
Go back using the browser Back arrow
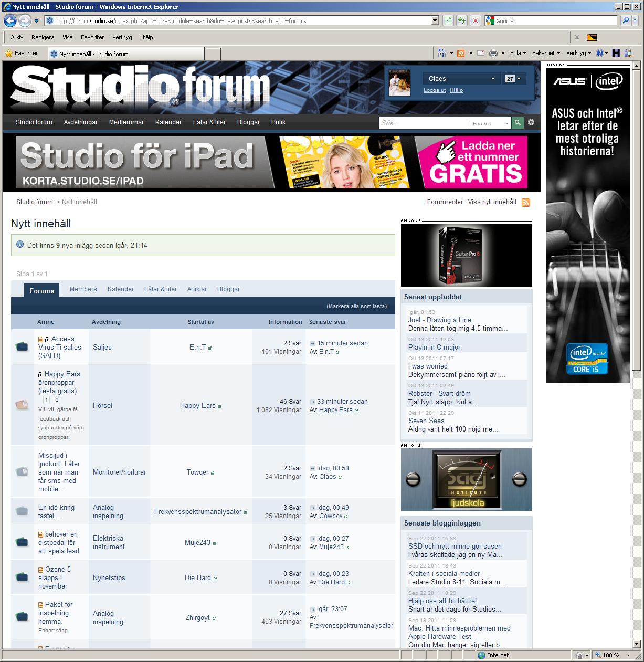pyautogui.click(x=10, y=21)
